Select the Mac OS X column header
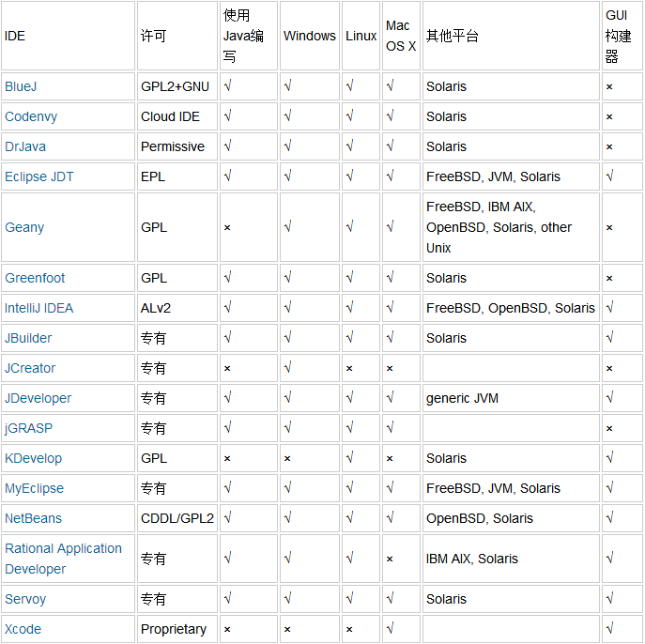The width and height of the screenshot is (645, 644). [401, 36]
